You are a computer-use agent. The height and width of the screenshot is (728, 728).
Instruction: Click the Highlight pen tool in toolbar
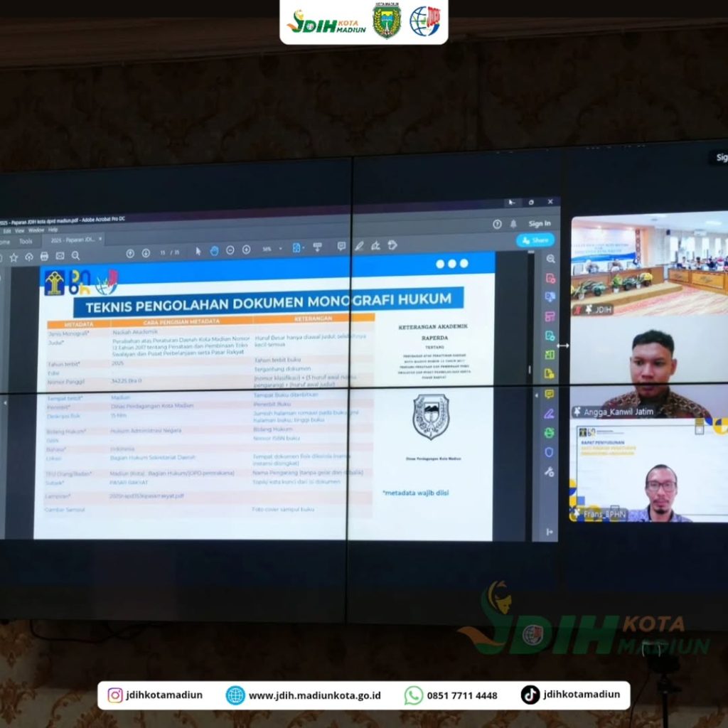pos(359,246)
